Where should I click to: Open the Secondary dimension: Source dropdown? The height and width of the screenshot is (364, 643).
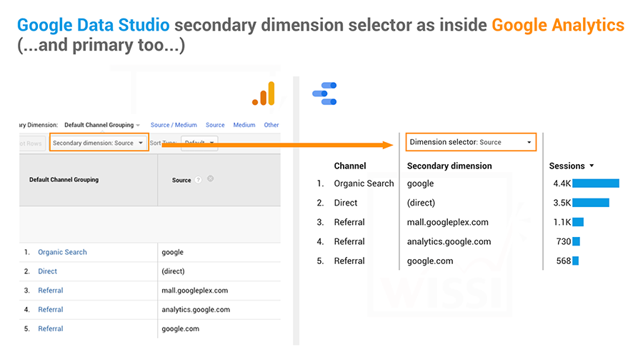[x=99, y=143]
